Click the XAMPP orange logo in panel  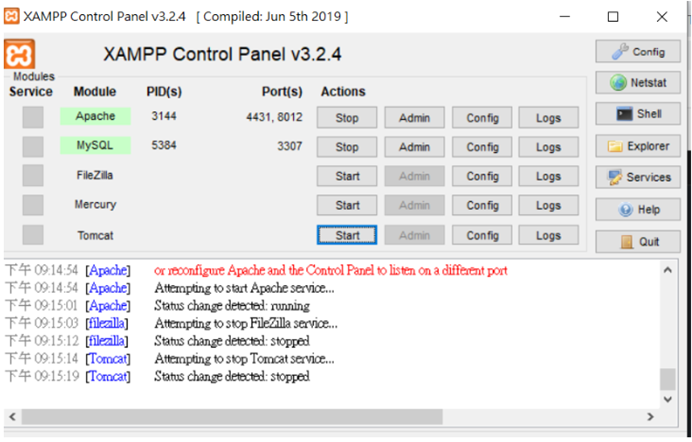coord(19,54)
